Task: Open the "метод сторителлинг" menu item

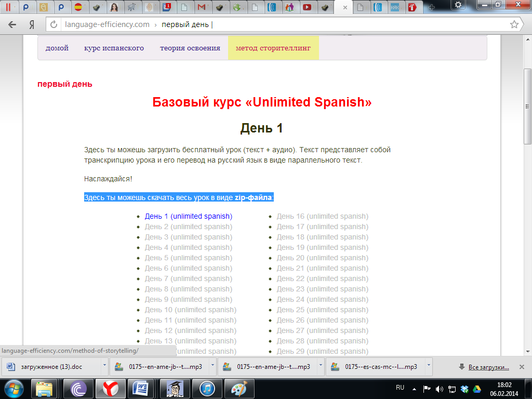Action: 273,48
